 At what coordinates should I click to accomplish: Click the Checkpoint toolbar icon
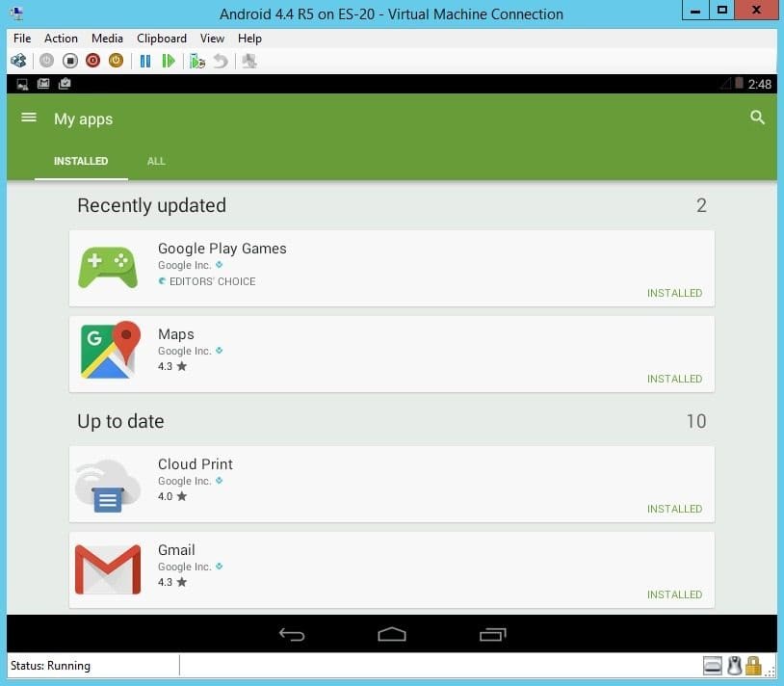tap(197, 61)
